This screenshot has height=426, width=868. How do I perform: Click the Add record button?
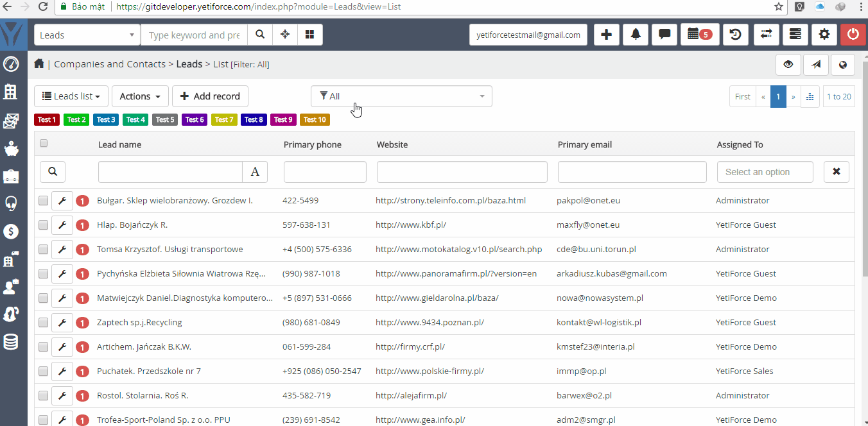tap(210, 96)
